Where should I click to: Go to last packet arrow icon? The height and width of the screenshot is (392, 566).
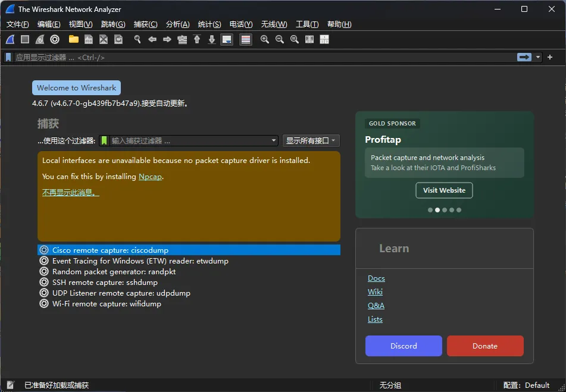click(x=212, y=39)
